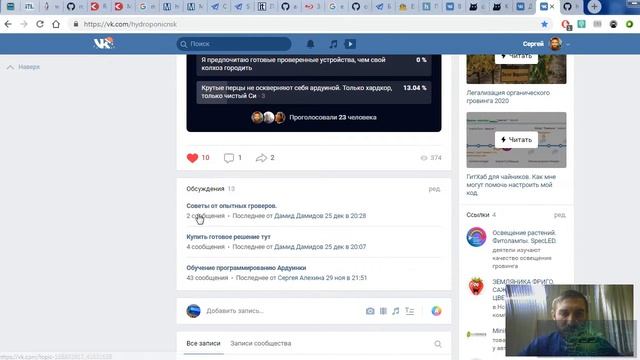
Task: Switch to the Записи сообщества tab
Action: [261, 344]
